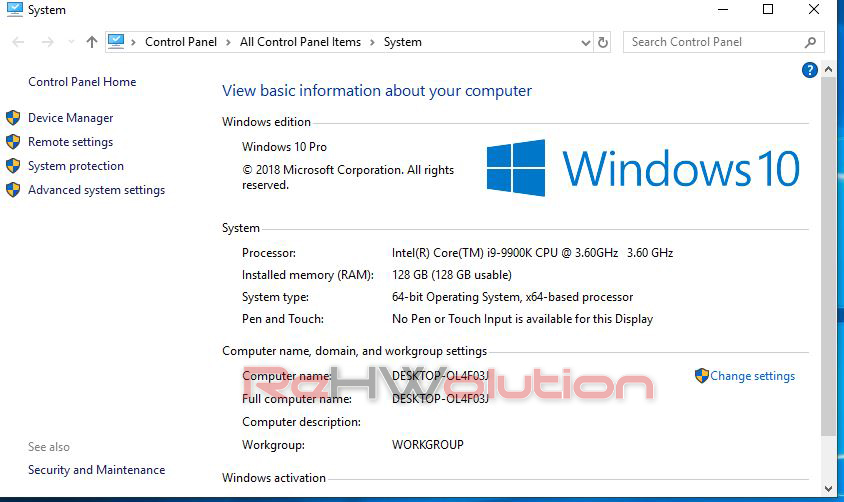Click the shield icon beside Device Manager
The width and height of the screenshot is (844, 502).
click(x=13, y=118)
